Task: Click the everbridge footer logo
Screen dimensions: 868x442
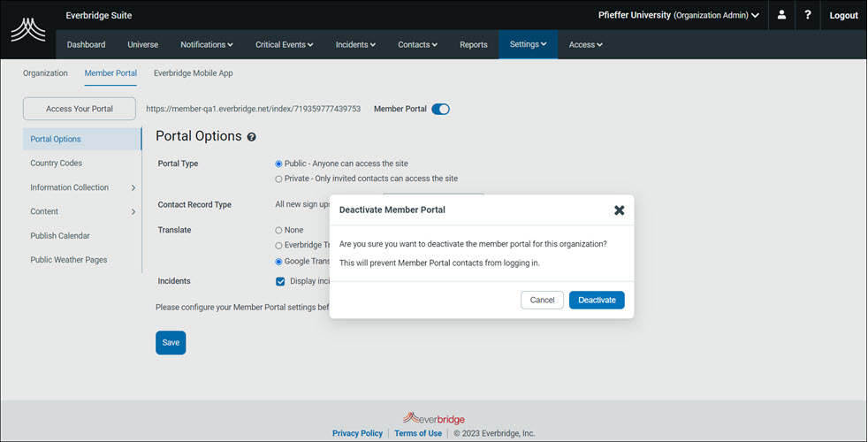Action: pyautogui.click(x=433, y=419)
